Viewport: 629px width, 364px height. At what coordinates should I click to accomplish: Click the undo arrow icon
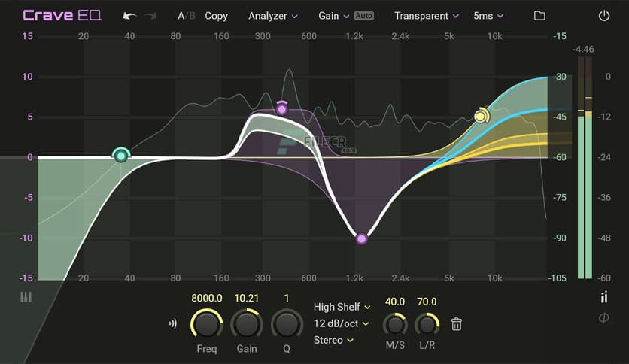point(129,16)
